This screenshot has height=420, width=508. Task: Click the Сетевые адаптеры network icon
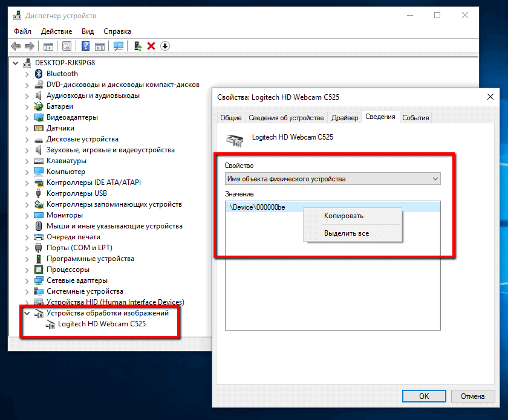[x=39, y=280]
